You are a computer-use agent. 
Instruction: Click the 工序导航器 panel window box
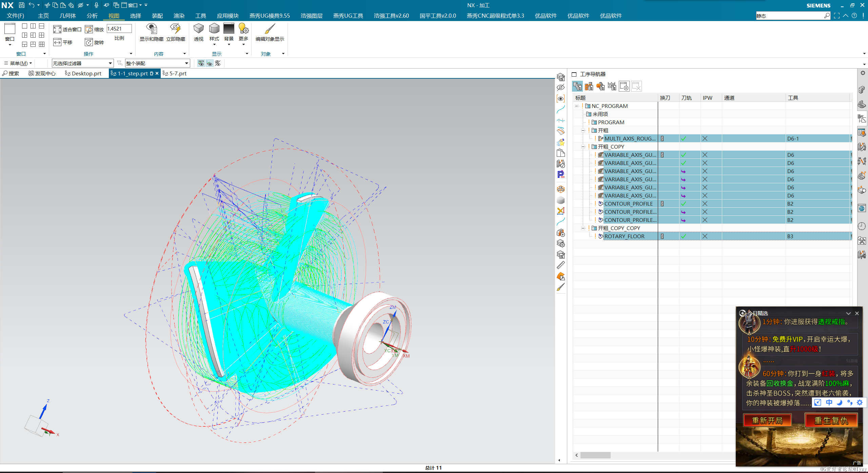click(574, 74)
